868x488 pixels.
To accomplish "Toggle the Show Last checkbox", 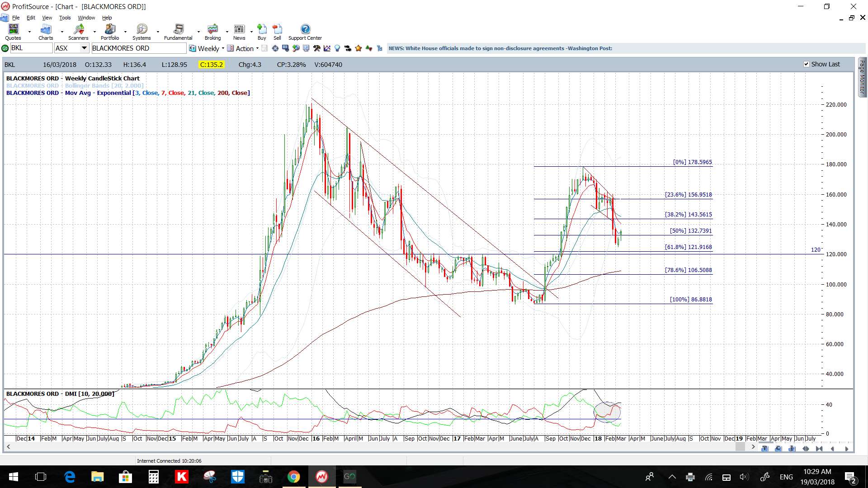I will [x=807, y=64].
